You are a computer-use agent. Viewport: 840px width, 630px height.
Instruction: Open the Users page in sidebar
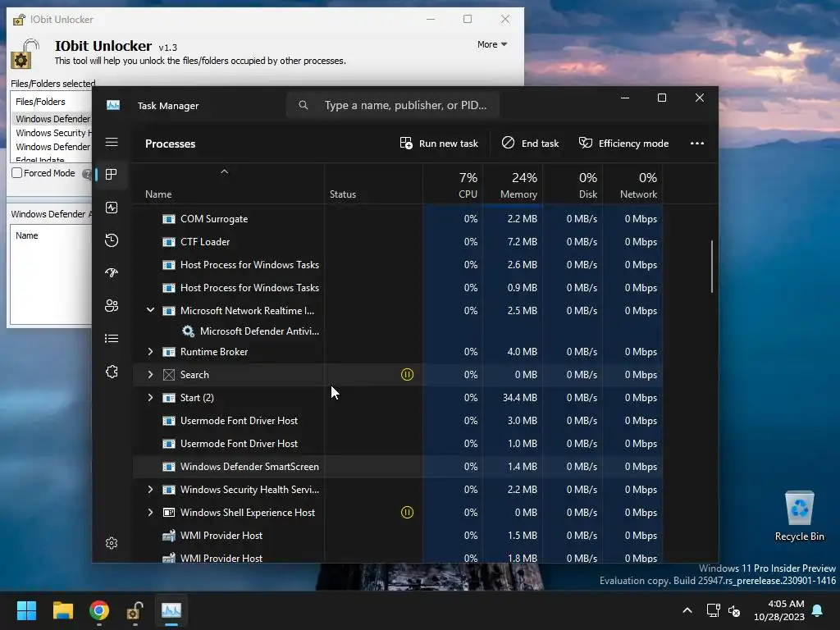click(x=112, y=305)
